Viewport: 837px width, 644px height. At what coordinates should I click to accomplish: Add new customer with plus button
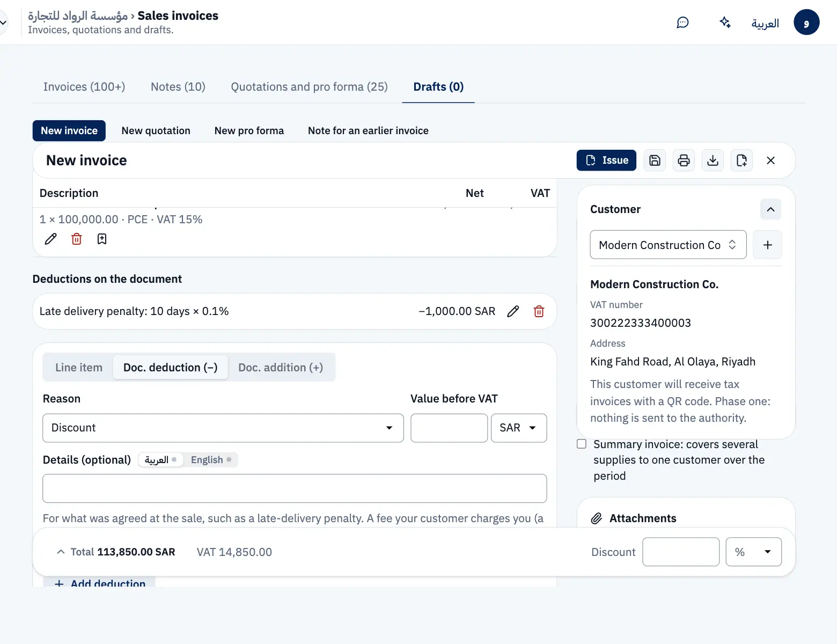point(767,245)
